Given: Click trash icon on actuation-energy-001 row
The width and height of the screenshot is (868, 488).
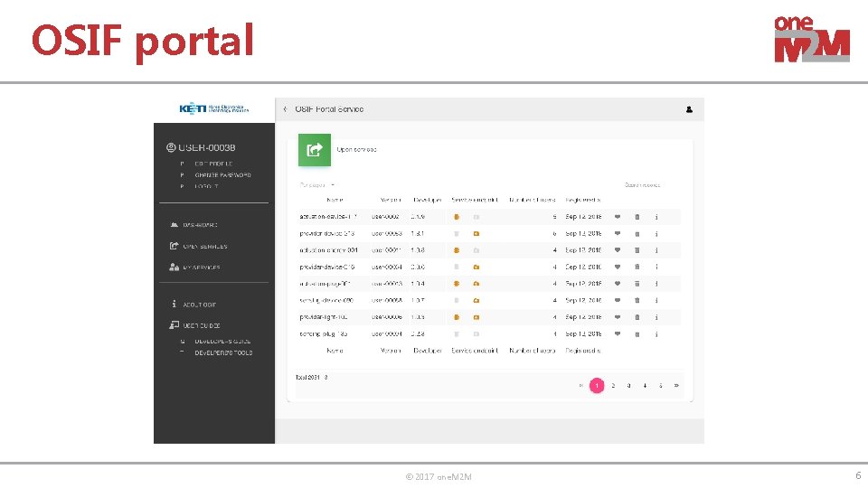Looking at the screenshot, I should [x=637, y=250].
